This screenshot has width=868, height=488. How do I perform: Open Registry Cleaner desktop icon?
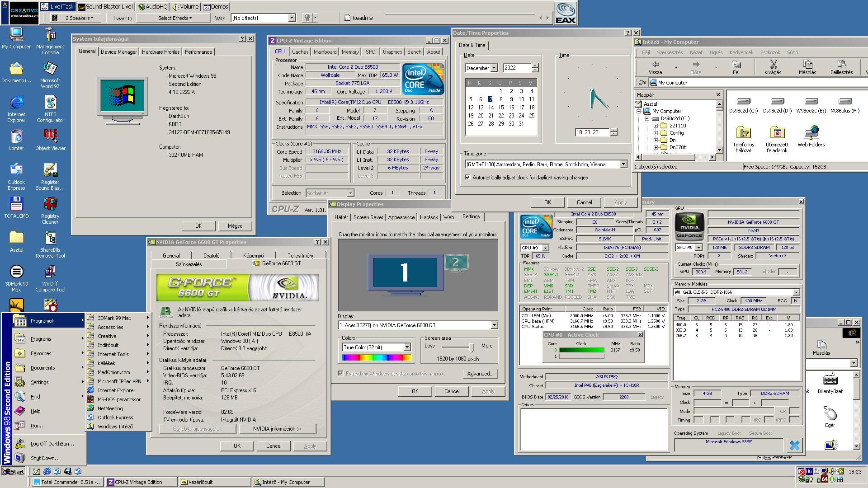(x=50, y=210)
